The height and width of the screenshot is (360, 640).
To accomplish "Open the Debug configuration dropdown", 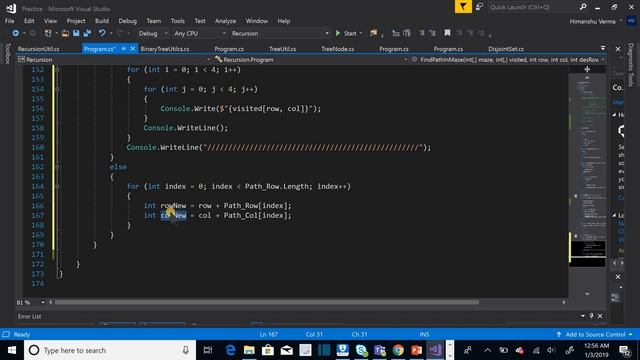I will pos(153,33).
